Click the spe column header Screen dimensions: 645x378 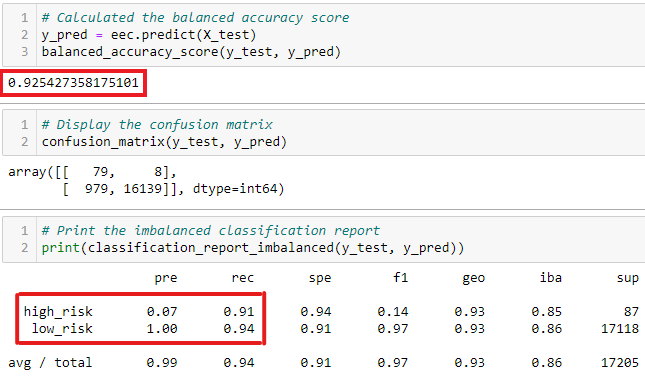click(x=320, y=278)
